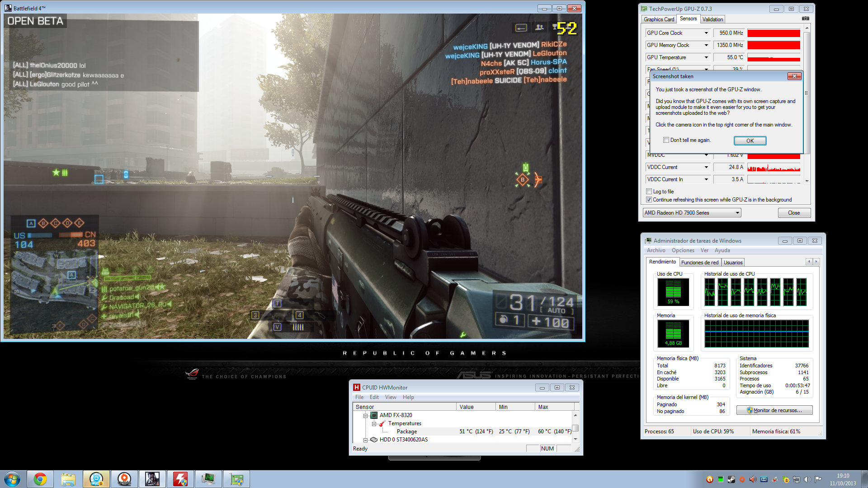Image resolution: width=868 pixels, height=488 pixels.
Task: Switch to the Battlefield 4 taskbar icon
Action: click(x=152, y=479)
